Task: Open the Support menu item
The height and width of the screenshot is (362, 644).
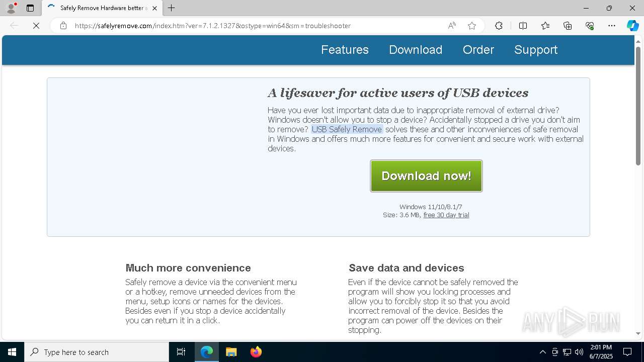Action: tap(536, 50)
